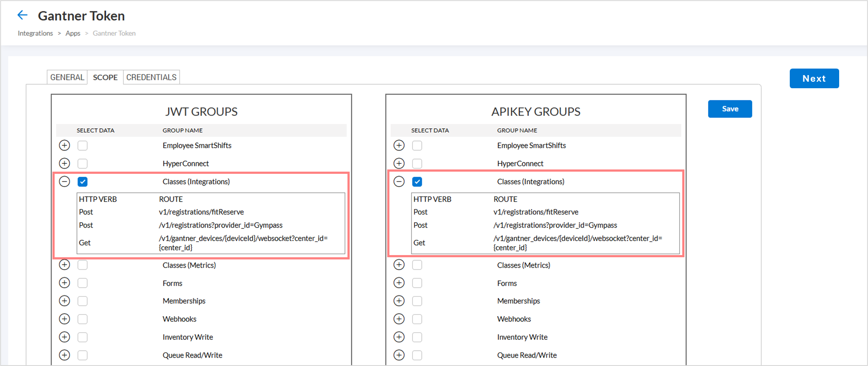Click the Next button

click(x=814, y=79)
